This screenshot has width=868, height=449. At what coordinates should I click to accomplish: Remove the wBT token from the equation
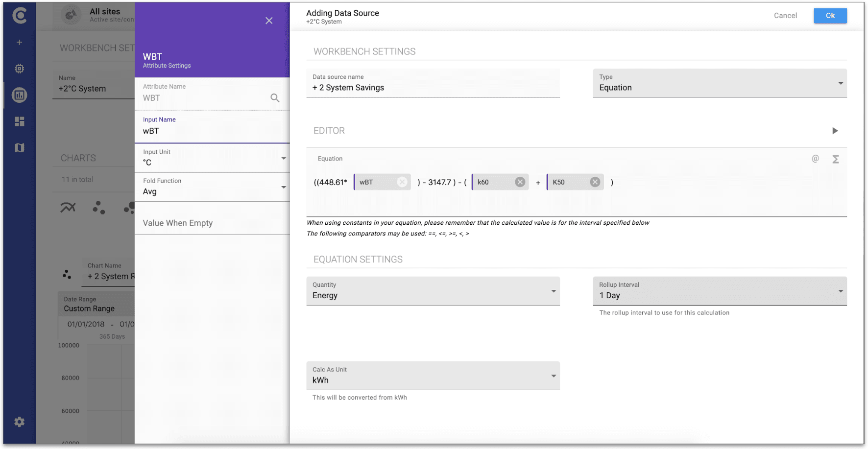(402, 182)
